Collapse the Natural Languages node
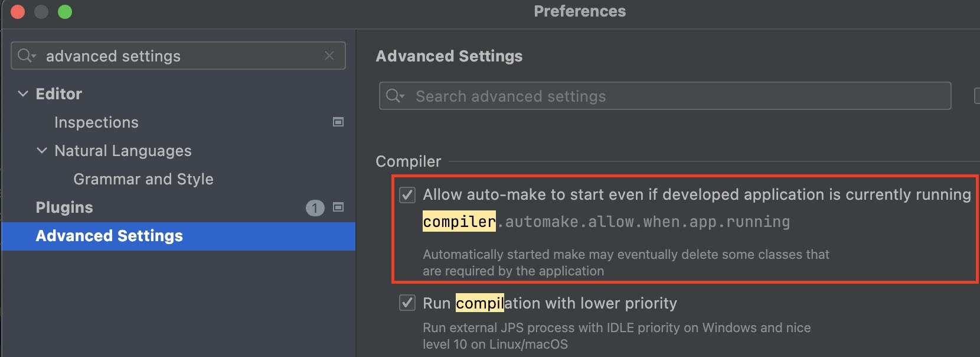 pyautogui.click(x=42, y=150)
